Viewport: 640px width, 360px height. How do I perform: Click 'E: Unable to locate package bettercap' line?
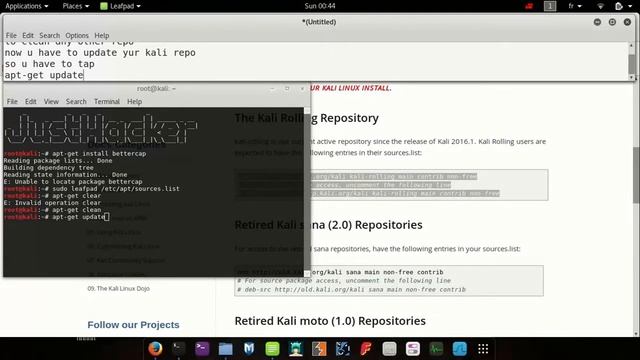(73, 182)
